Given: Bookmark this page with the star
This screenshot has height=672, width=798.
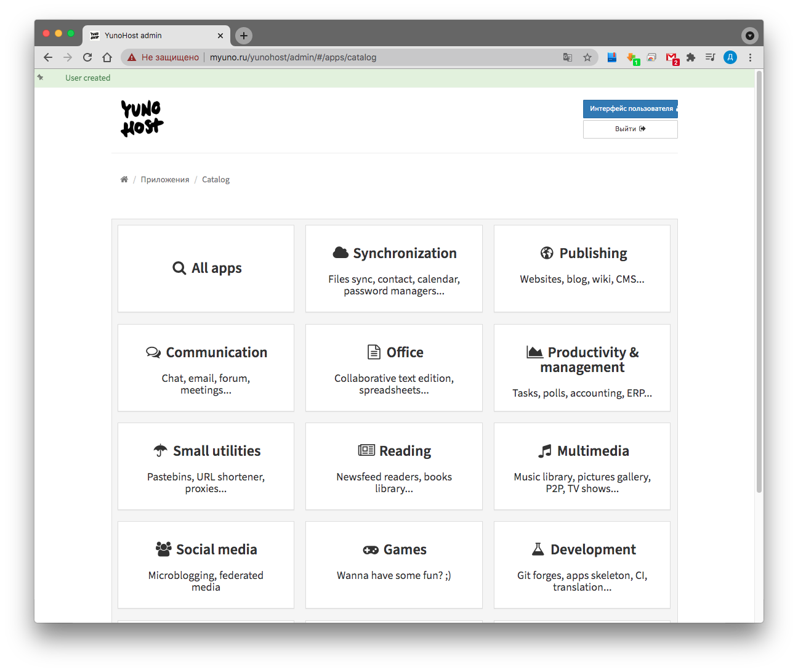Looking at the screenshot, I should 587,57.
